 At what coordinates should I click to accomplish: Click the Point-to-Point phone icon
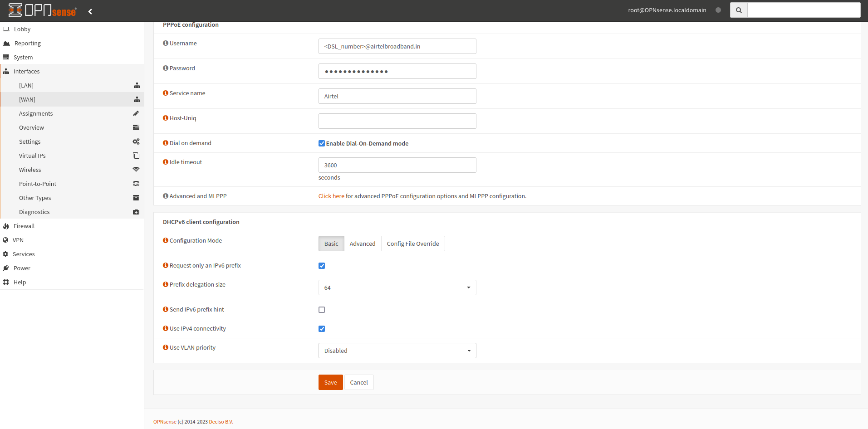pyautogui.click(x=136, y=184)
